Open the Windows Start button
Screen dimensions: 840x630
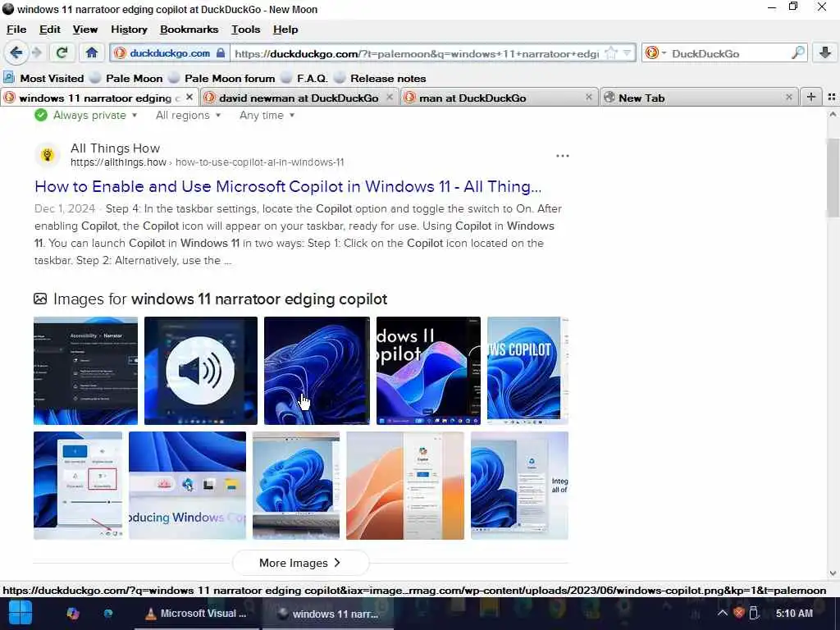(21, 614)
